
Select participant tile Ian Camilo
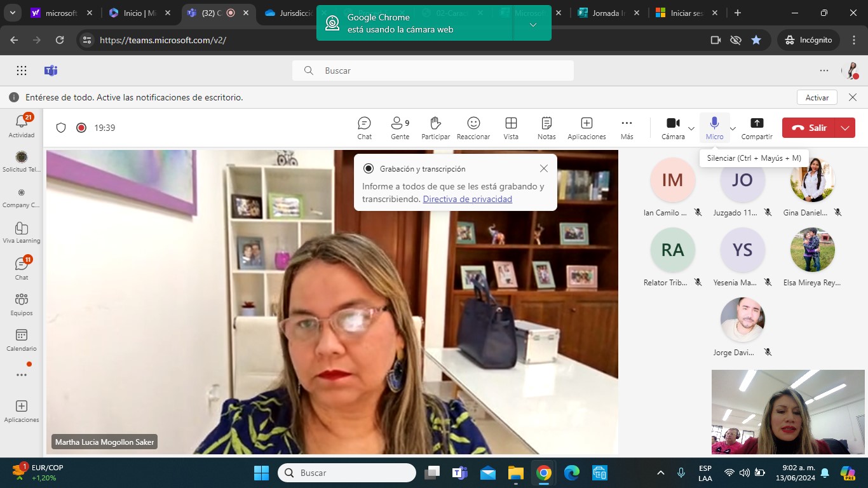pyautogui.click(x=673, y=187)
